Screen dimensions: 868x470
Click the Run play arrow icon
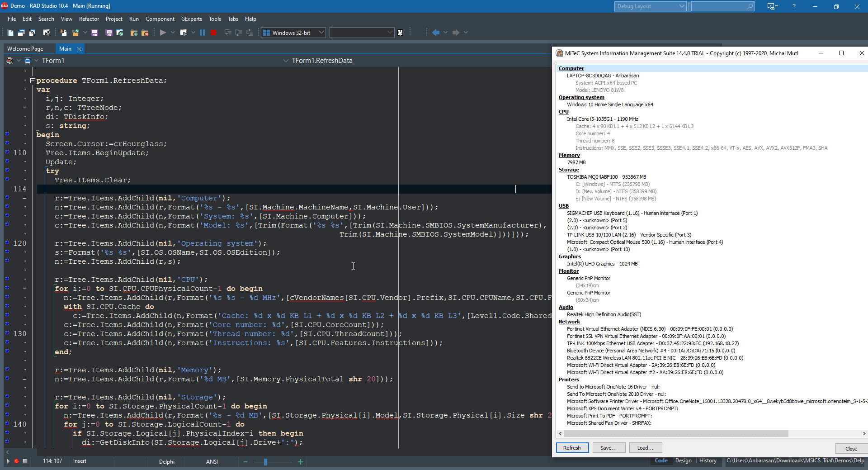point(163,33)
